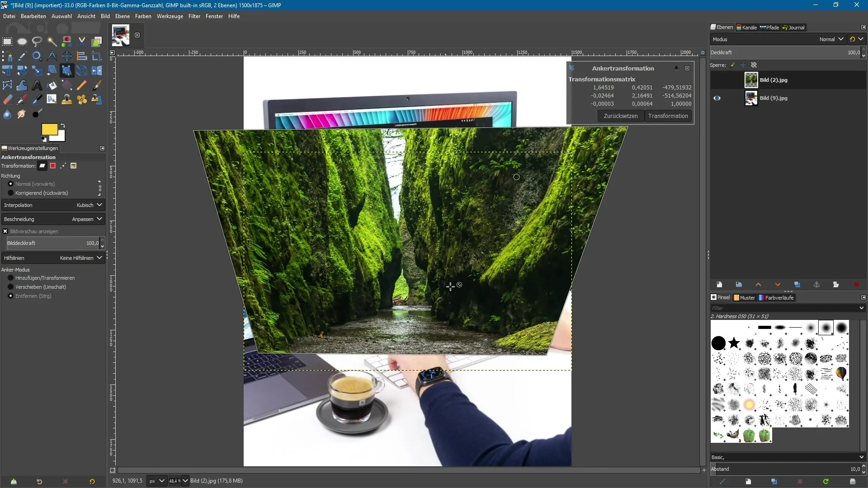Select the Paintbrush tool
Viewport: 868px width, 488px height.
pyautogui.click(x=97, y=85)
